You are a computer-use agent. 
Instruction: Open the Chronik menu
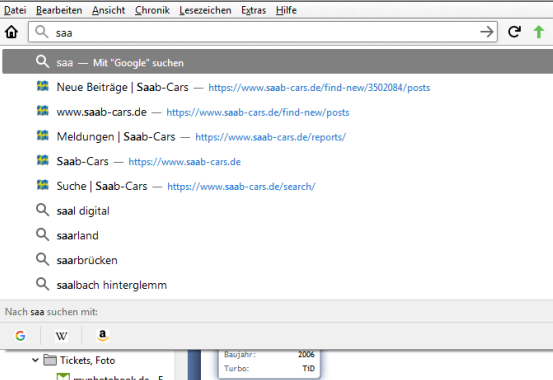[x=152, y=10]
